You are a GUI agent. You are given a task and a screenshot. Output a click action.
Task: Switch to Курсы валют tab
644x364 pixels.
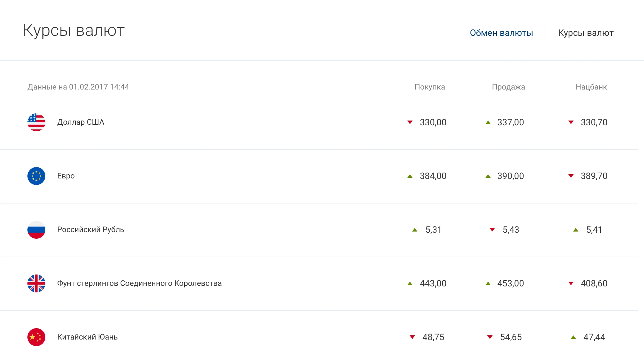(586, 33)
